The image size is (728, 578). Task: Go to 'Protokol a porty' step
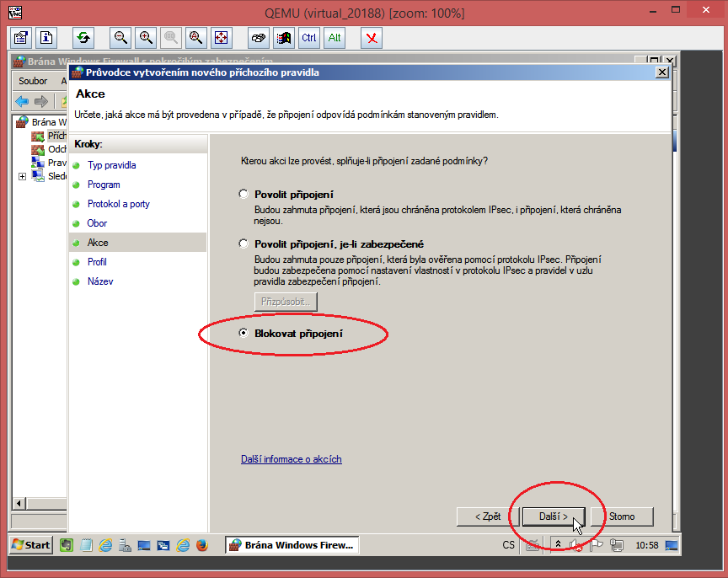click(x=119, y=204)
